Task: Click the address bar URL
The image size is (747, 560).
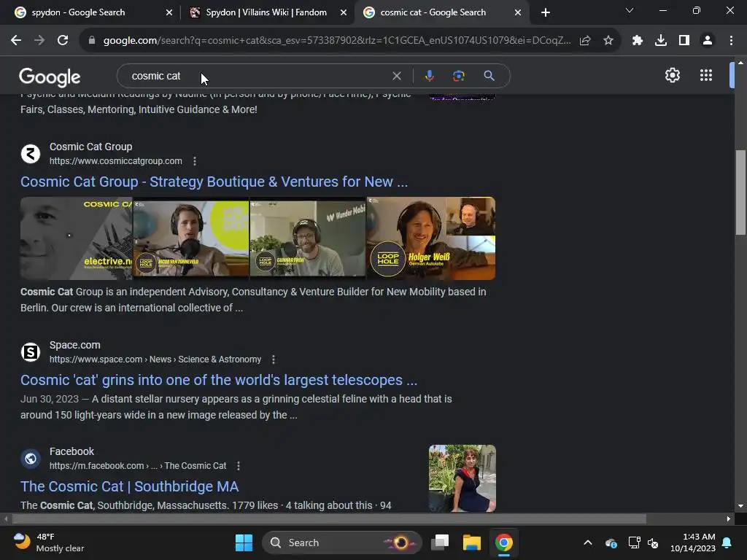Action: [x=337, y=41]
